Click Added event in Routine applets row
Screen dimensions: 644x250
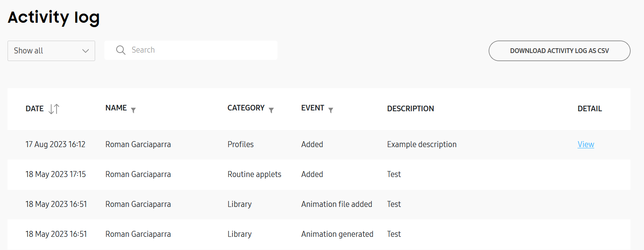pyautogui.click(x=312, y=174)
